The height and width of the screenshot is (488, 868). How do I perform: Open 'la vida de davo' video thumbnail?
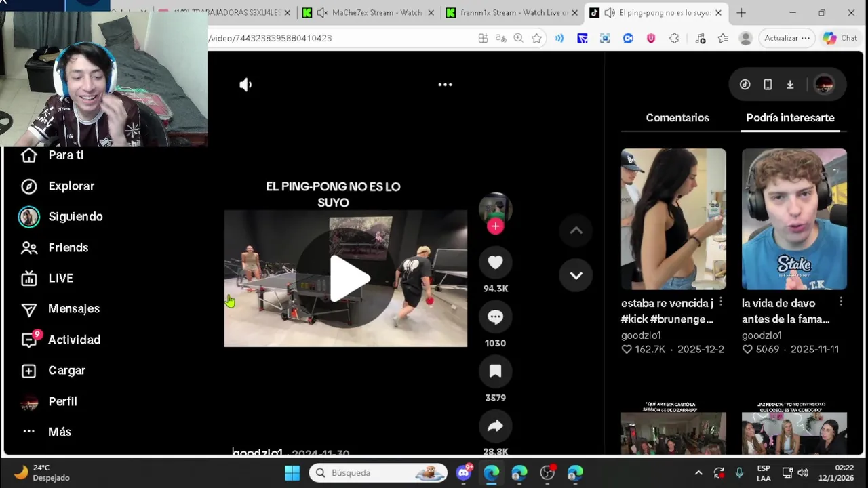tap(794, 219)
